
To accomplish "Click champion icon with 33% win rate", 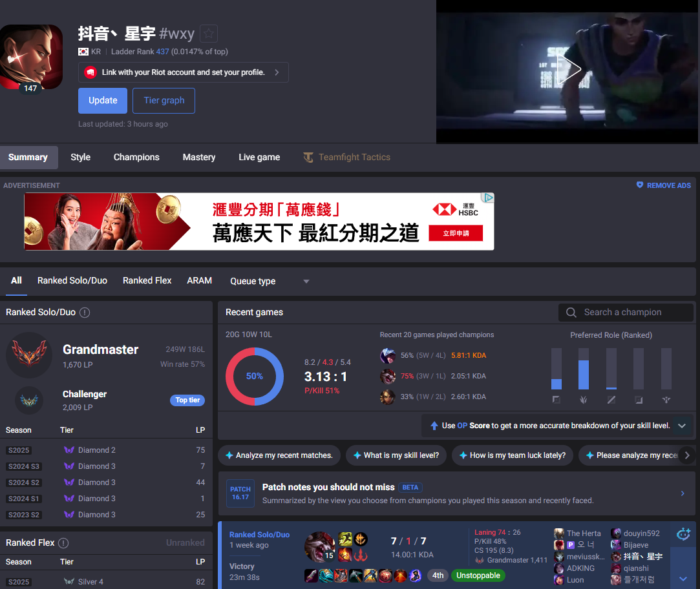I will 388,397.
